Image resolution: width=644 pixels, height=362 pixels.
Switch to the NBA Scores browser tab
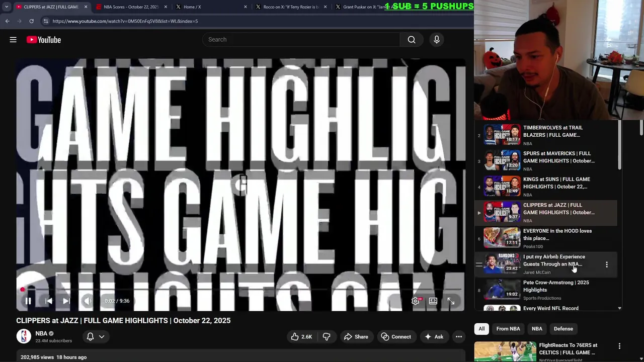pos(131,7)
